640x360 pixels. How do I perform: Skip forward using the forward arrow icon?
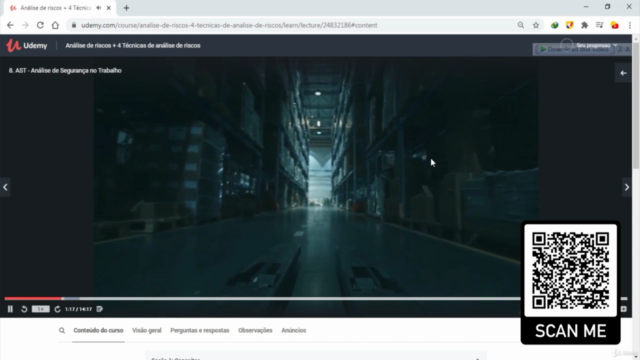tap(57, 309)
